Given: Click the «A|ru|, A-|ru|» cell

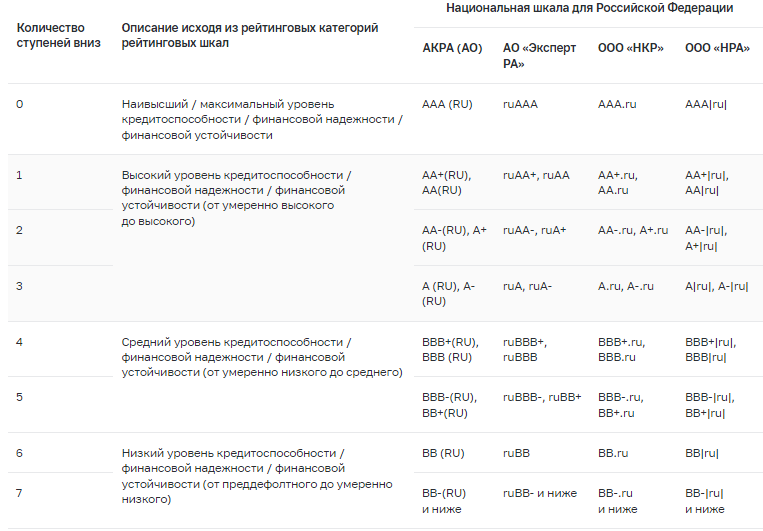Looking at the screenshot, I should click(717, 286).
